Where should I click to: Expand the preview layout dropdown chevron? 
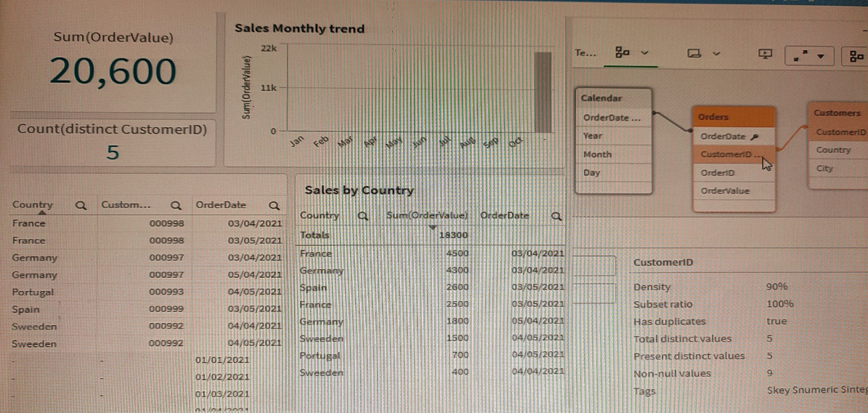pos(716,53)
